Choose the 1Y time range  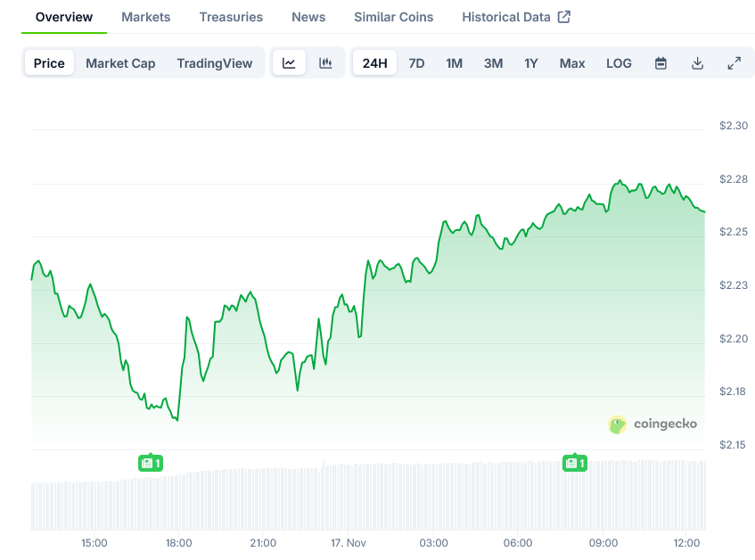click(531, 63)
